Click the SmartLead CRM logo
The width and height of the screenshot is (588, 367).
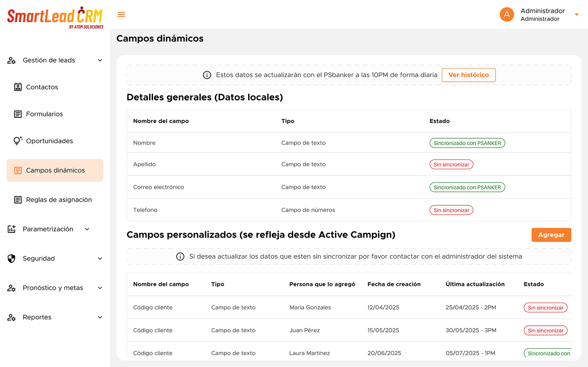55,17
